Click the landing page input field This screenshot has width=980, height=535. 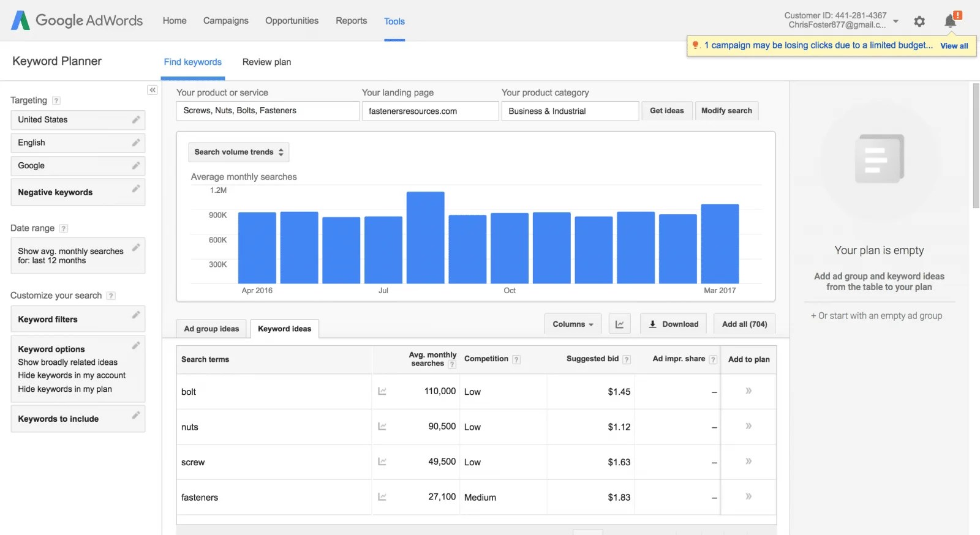pyautogui.click(x=430, y=111)
